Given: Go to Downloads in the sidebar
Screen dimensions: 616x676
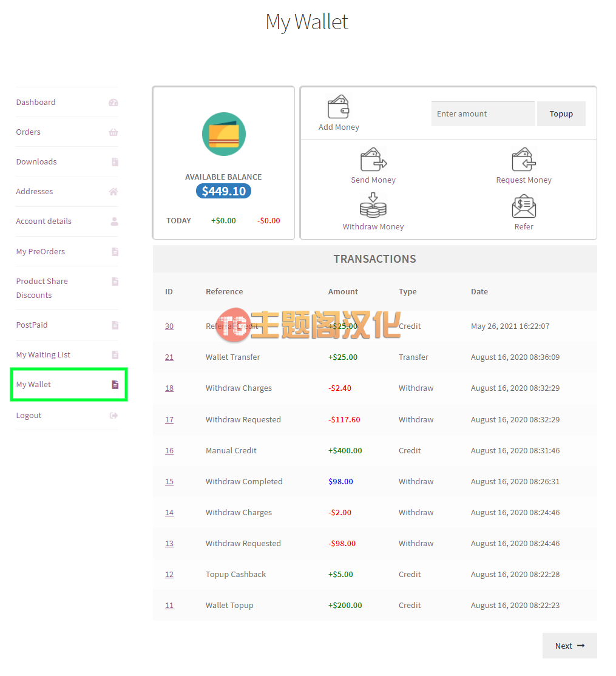Looking at the screenshot, I should pos(36,161).
